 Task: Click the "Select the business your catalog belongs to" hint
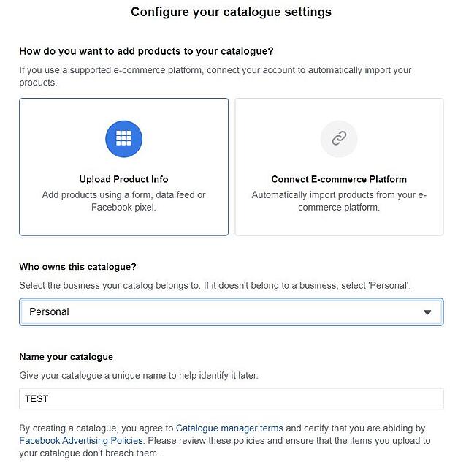pos(215,285)
